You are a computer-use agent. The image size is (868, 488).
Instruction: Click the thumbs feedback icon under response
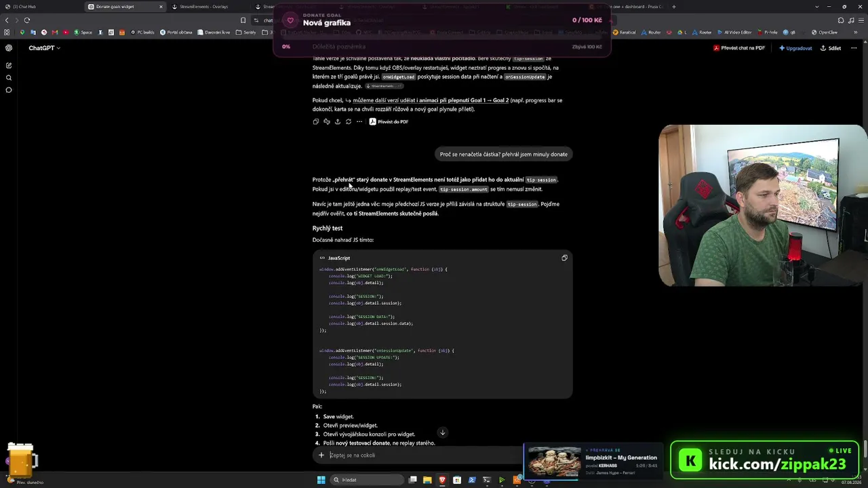(327, 122)
